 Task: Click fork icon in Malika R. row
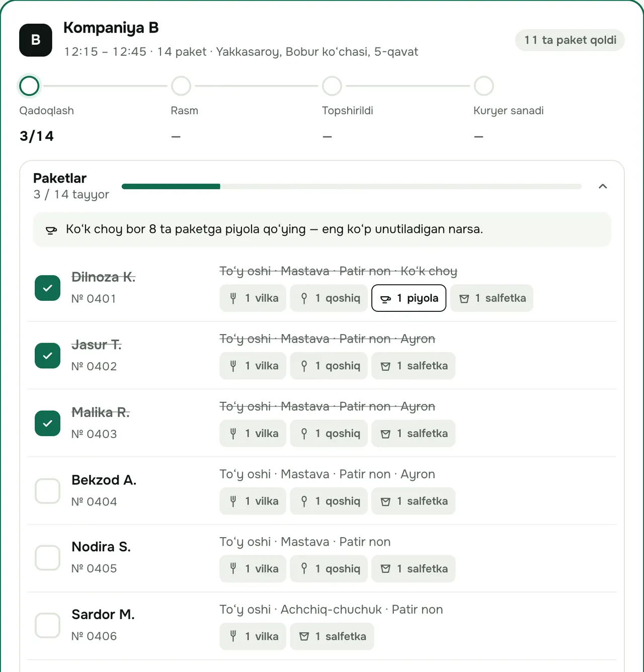point(233,434)
